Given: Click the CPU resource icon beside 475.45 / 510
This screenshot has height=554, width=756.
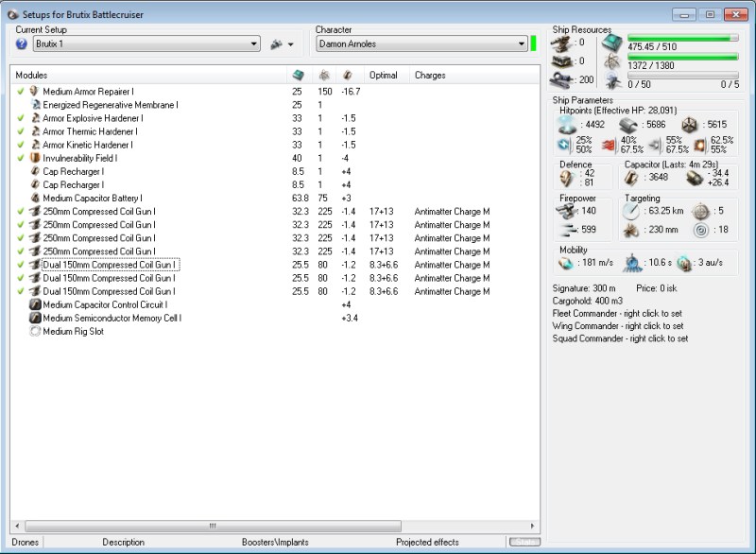Looking at the screenshot, I should coord(612,43).
